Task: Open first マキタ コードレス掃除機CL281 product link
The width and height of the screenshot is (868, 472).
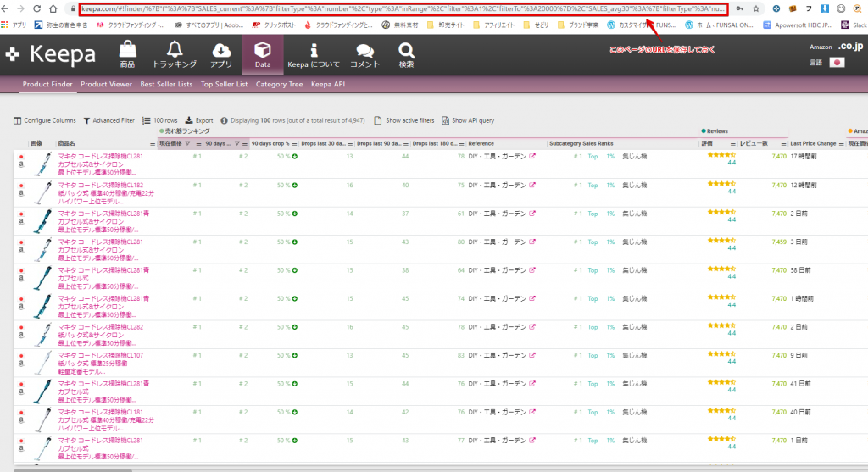Action: point(100,157)
